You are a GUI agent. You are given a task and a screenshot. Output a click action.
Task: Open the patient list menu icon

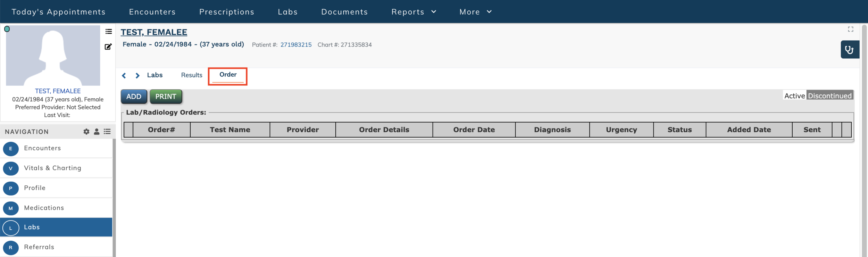pyautogui.click(x=109, y=32)
